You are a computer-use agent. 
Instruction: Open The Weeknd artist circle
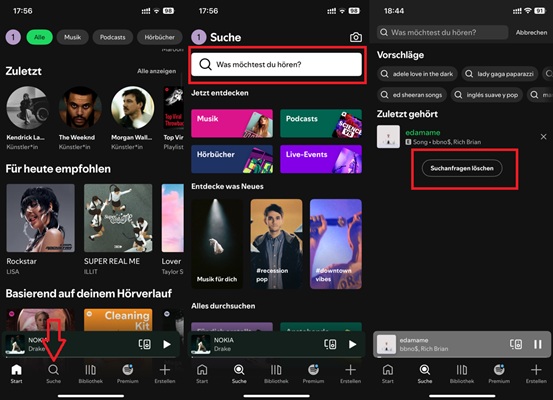pos(80,108)
